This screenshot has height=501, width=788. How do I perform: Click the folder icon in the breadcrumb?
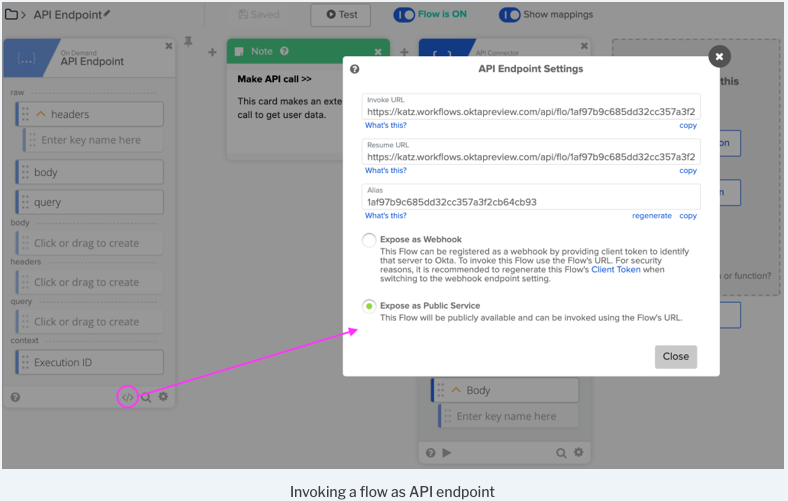click(11, 15)
